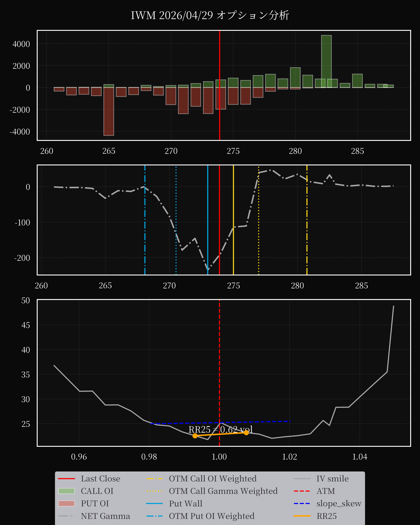Select the "IV smile" legend label
Image resolution: width=420 pixels, height=525 pixels.
333,478
